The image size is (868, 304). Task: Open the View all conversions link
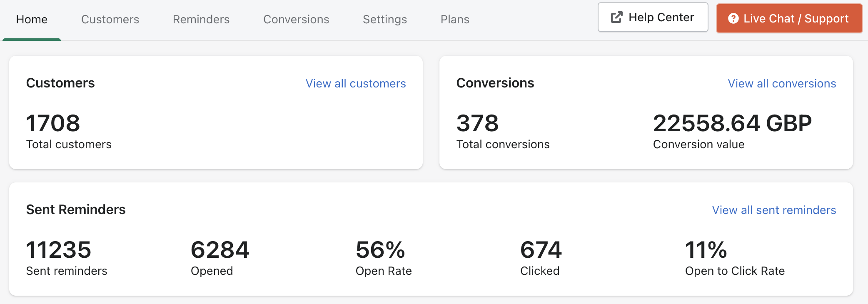782,84
